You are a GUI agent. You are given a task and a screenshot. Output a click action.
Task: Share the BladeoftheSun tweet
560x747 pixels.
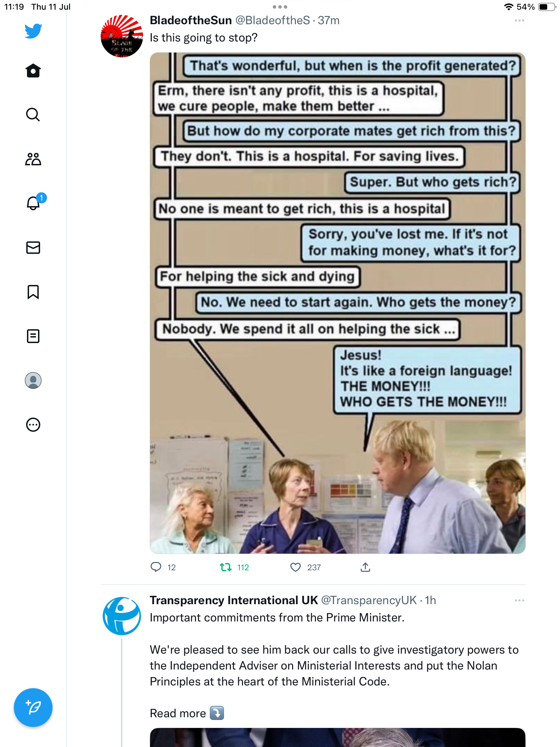365,567
